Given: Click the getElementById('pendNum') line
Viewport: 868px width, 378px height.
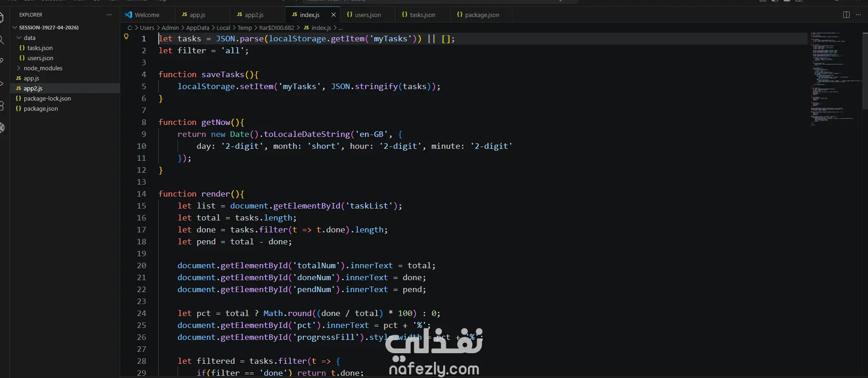Looking at the screenshot, I should coord(301,289).
